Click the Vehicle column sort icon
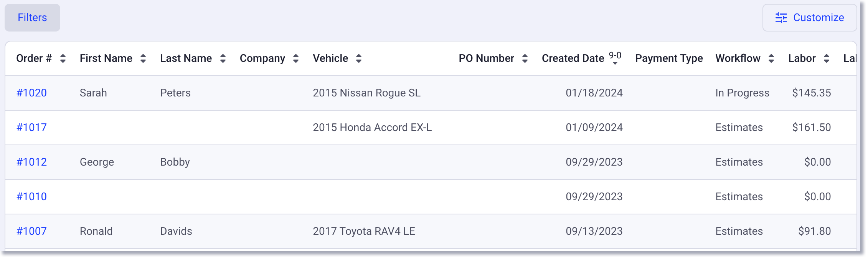This screenshot has height=259, width=868. (359, 58)
